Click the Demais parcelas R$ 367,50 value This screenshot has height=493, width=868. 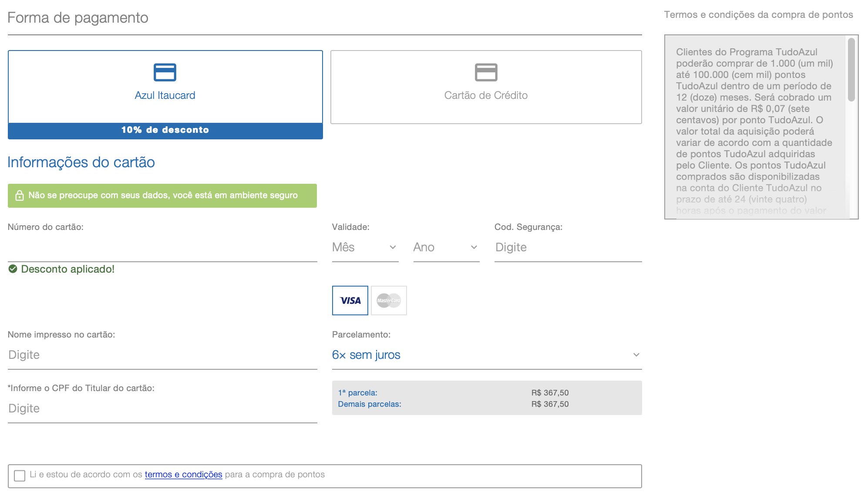550,404
